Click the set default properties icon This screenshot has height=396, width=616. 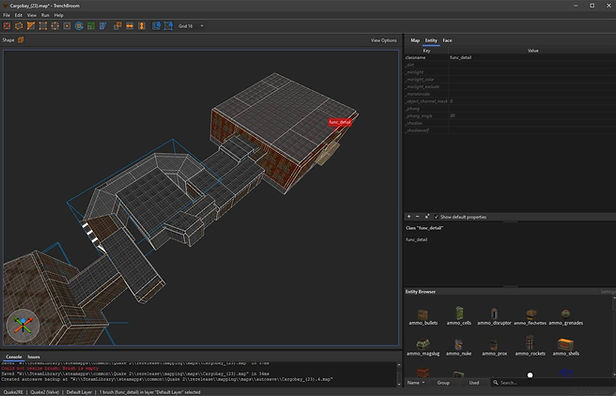[427, 217]
